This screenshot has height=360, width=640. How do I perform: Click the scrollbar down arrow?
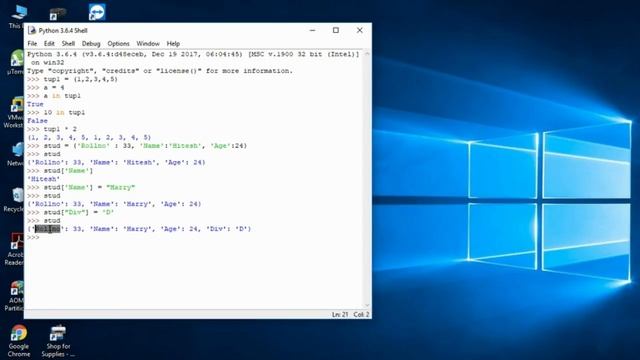(367, 305)
